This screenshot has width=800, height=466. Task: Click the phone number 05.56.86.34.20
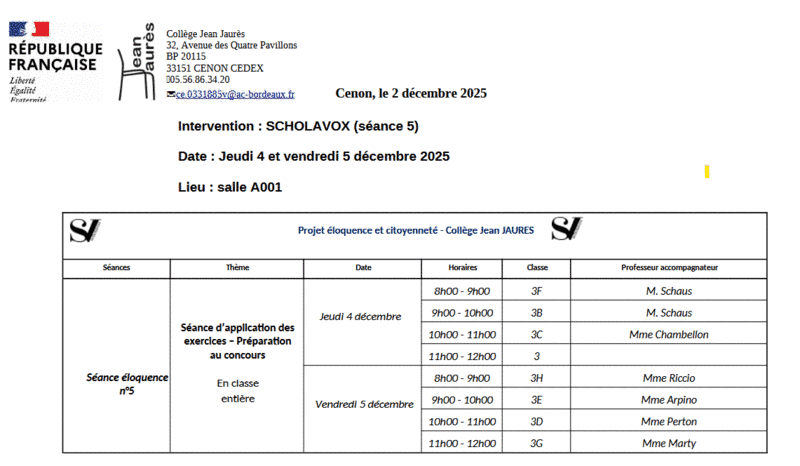click(199, 80)
